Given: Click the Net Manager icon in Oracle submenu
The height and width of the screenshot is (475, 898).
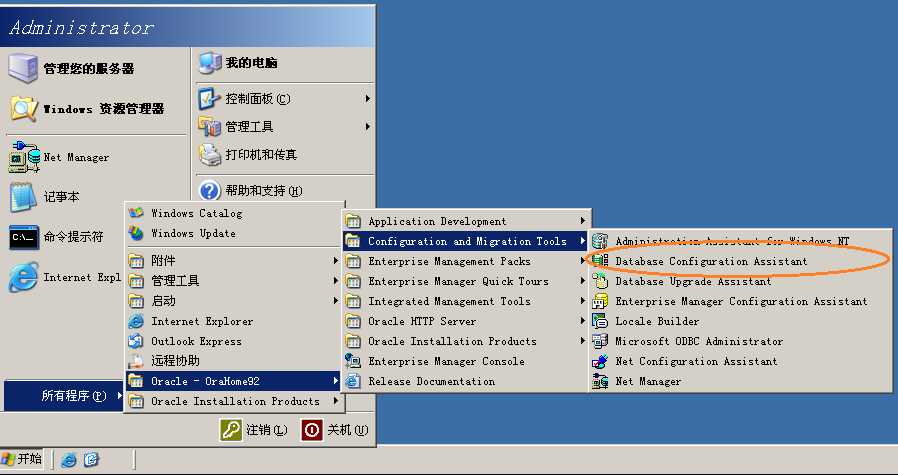Looking at the screenshot, I should point(600,382).
